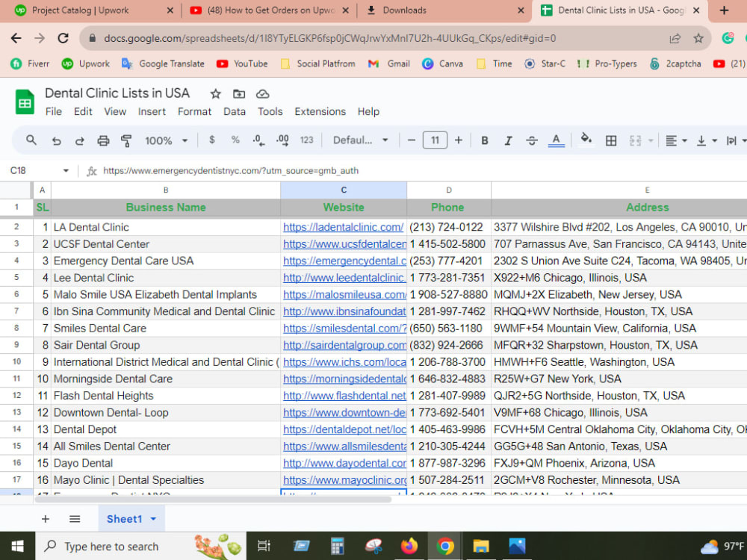Expand the Sheet1 tab dropdown arrow
Viewport: 747px width, 560px height.
click(153, 519)
